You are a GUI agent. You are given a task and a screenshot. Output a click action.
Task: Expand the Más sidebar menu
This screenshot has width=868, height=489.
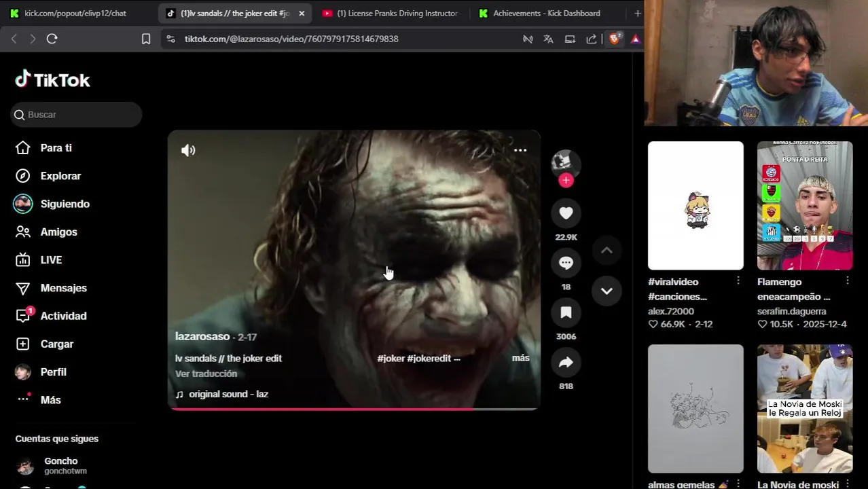pyautogui.click(x=50, y=400)
